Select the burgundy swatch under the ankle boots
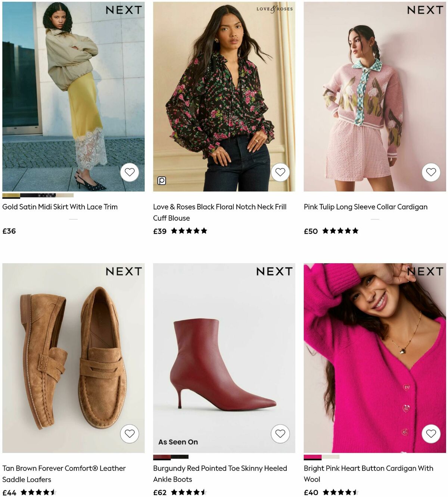This screenshot has height=497, width=448. click(161, 456)
